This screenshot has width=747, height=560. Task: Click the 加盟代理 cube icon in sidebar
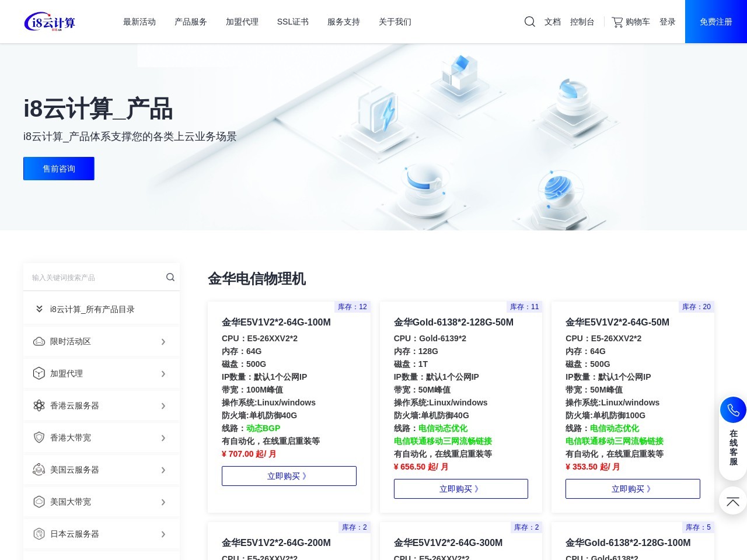pos(39,373)
